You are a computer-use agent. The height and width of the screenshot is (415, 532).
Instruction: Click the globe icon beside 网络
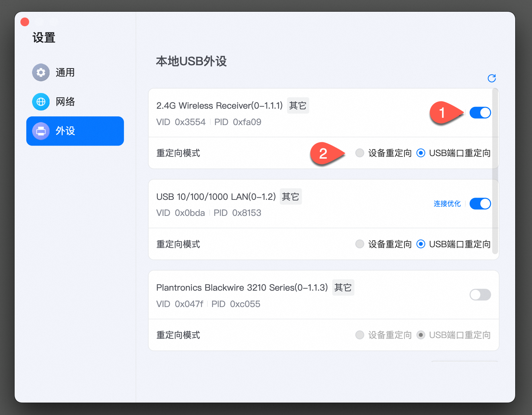40,102
